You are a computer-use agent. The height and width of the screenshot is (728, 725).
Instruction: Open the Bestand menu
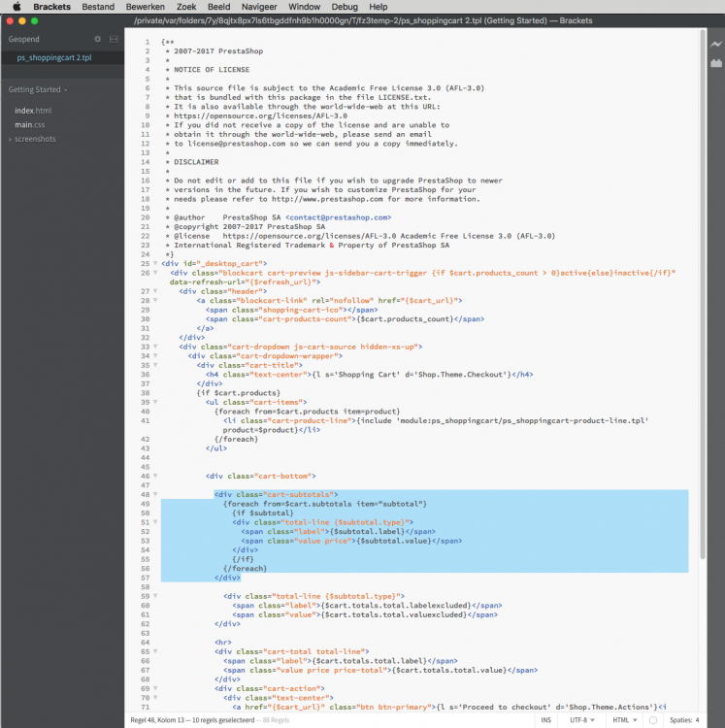[x=98, y=7]
